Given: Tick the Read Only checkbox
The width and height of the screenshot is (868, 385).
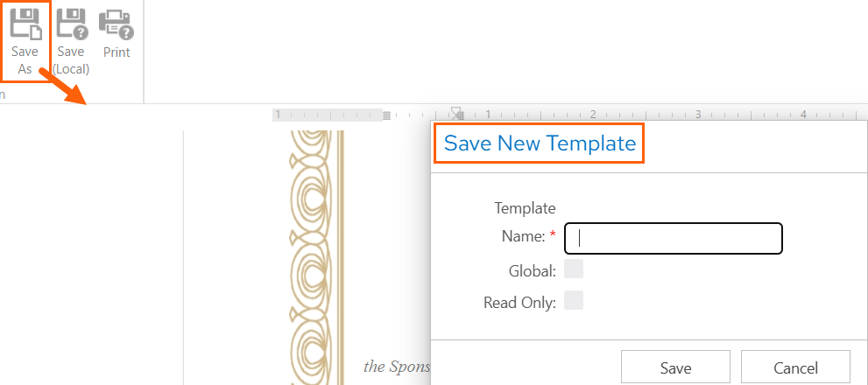Looking at the screenshot, I should click(574, 300).
